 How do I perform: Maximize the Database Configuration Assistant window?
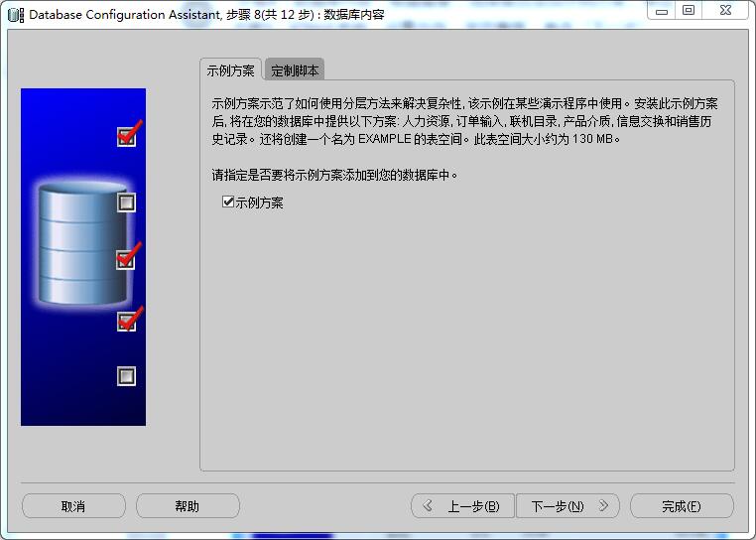tap(689, 11)
